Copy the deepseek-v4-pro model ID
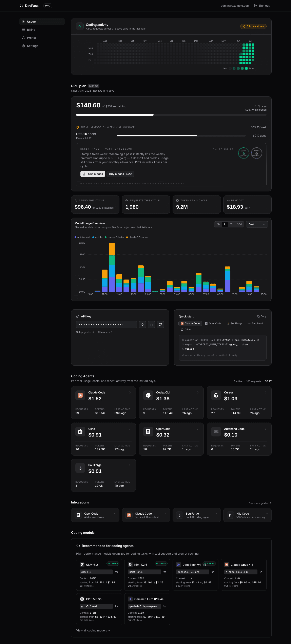 (x=213, y=572)
